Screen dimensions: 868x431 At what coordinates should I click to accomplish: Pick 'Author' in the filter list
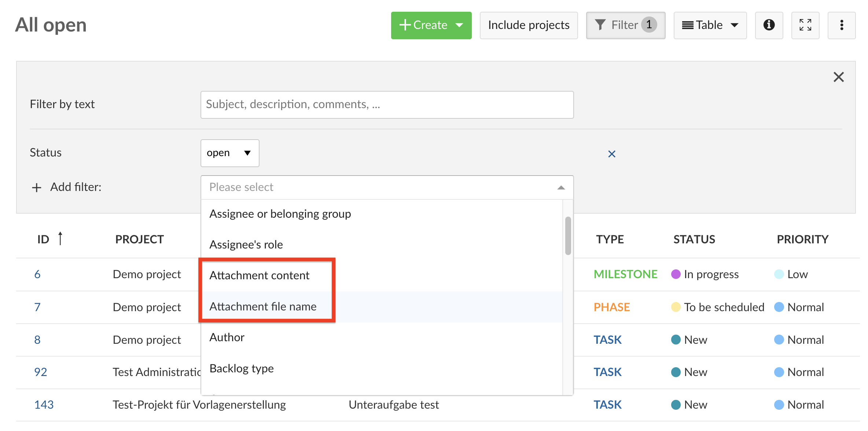tap(227, 337)
